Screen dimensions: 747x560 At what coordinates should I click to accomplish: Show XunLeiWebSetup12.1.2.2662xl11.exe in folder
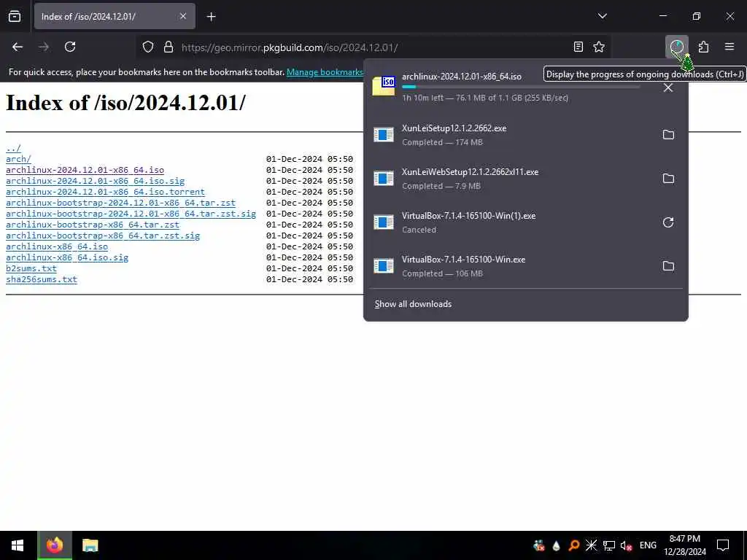668,179
